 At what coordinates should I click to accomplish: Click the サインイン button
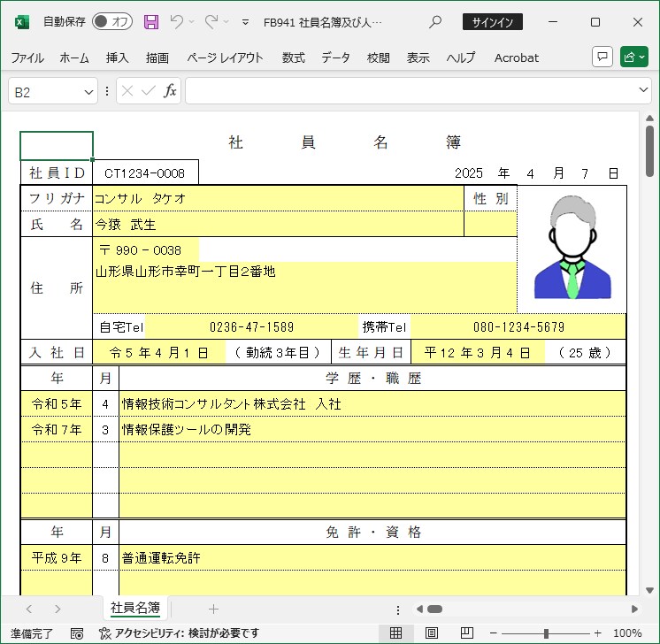point(493,22)
